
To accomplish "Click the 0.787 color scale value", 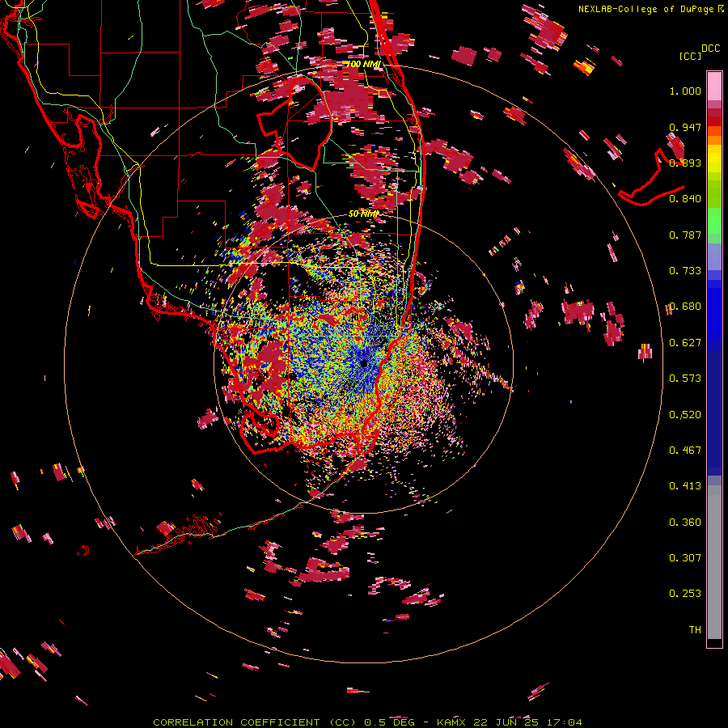I will (685, 235).
